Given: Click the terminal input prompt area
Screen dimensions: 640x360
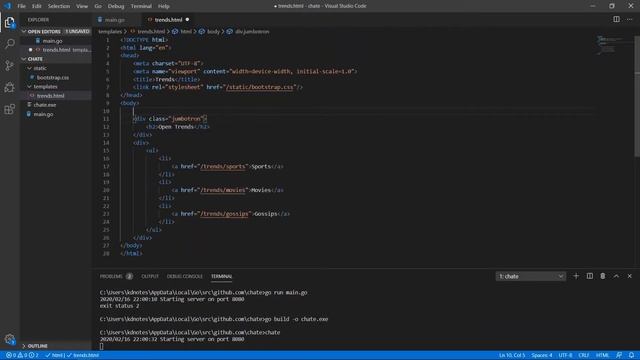Looking at the screenshot, I should (x=102, y=346).
